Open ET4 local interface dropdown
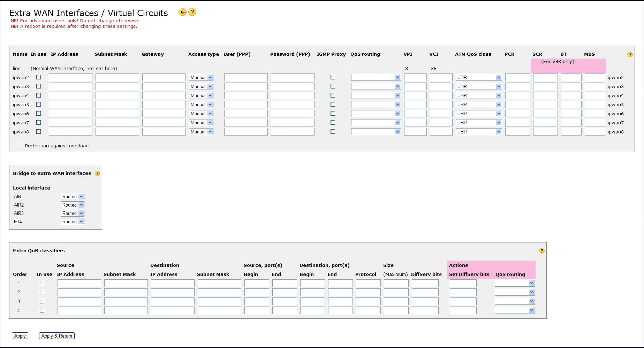The image size is (644, 348). [x=73, y=222]
